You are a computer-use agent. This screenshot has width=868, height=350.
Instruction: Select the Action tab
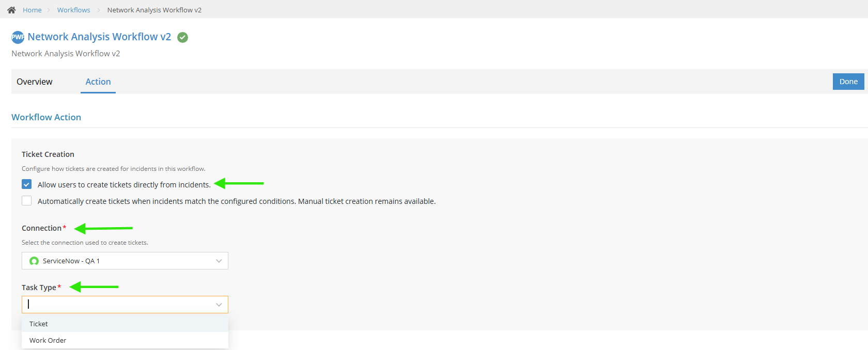(x=98, y=82)
